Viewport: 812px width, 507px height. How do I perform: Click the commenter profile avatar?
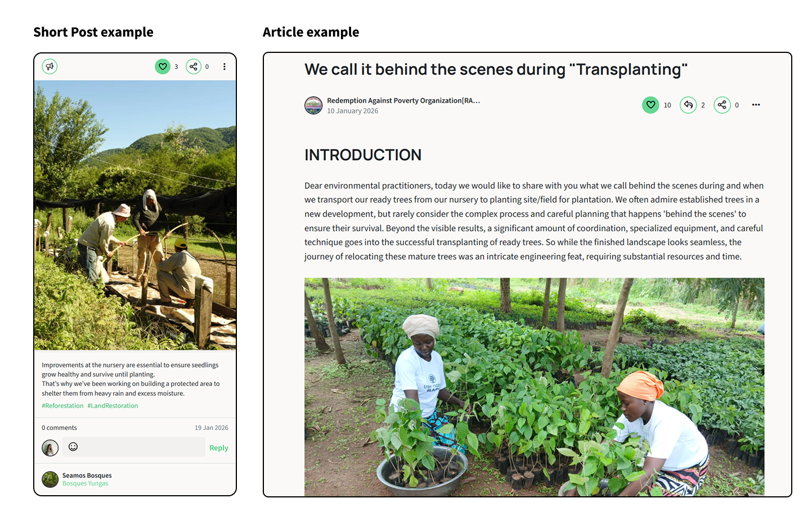pos(50,448)
